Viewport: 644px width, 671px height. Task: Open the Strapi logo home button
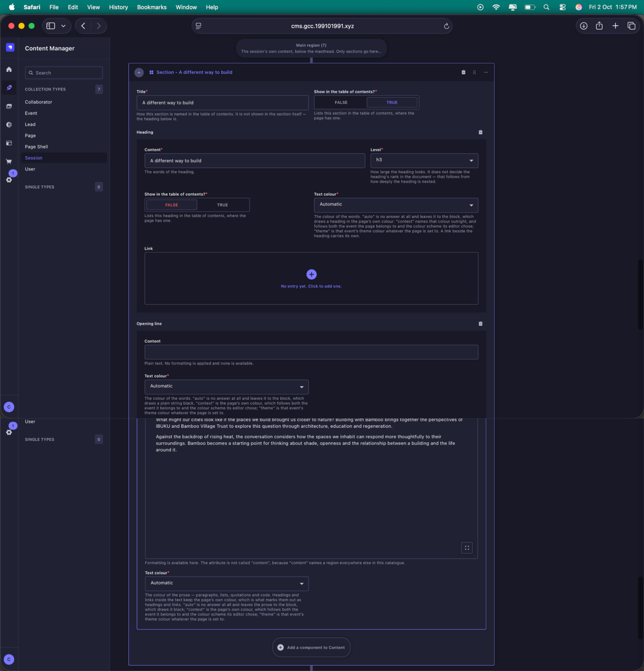10,47
